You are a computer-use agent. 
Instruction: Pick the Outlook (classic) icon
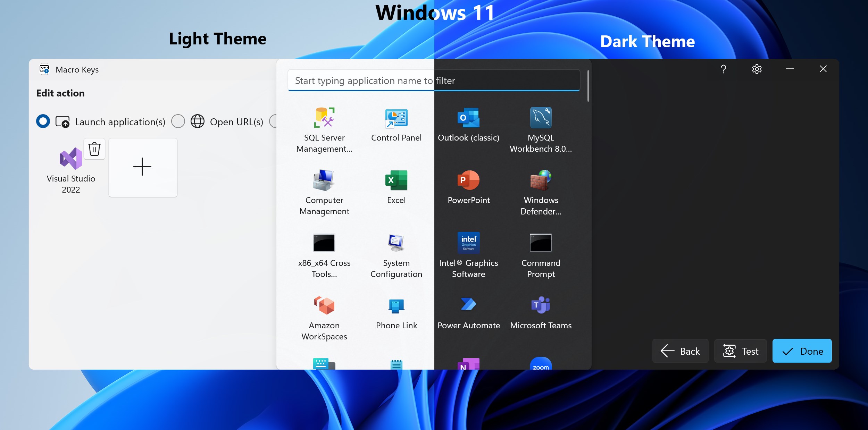468,118
